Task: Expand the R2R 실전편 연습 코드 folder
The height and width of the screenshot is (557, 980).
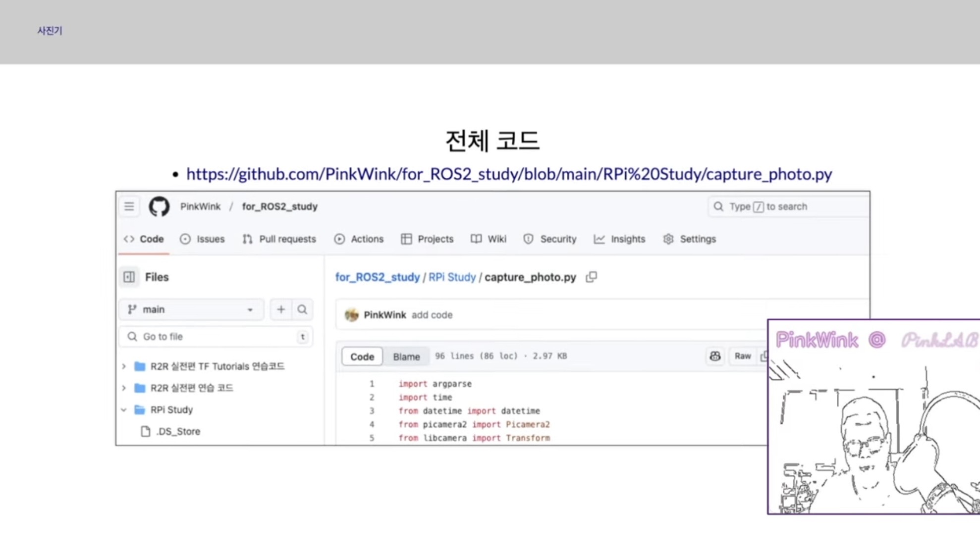Action: tap(124, 388)
